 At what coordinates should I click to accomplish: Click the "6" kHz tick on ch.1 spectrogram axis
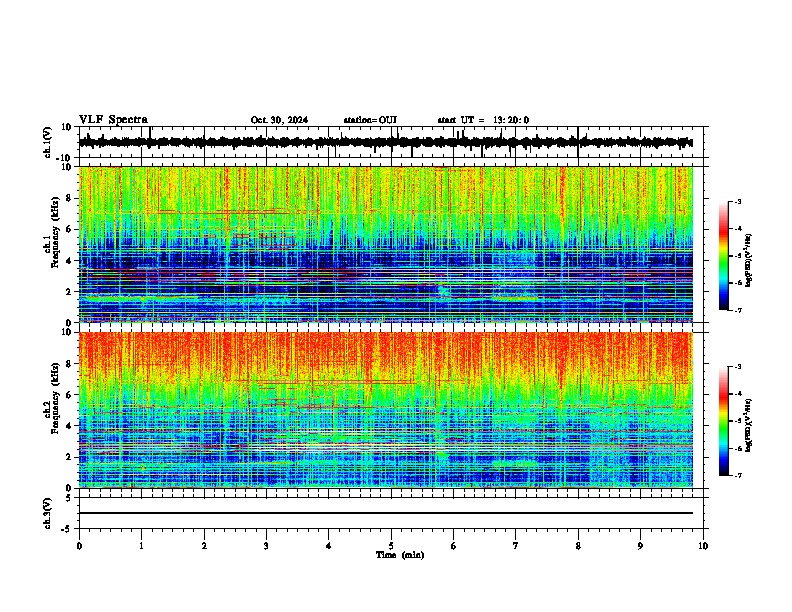70,229
